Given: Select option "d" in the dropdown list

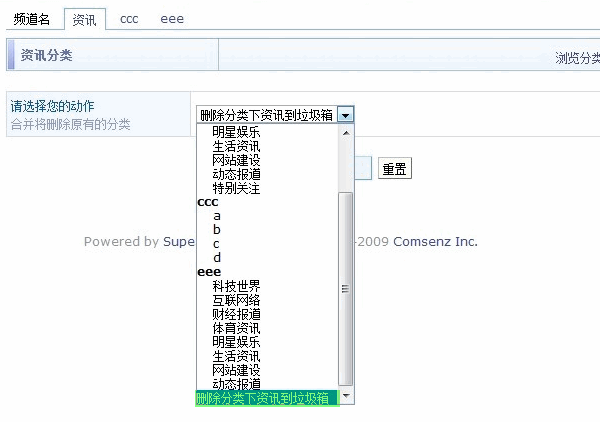Looking at the screenshot, I should click(x=217, y=258).
